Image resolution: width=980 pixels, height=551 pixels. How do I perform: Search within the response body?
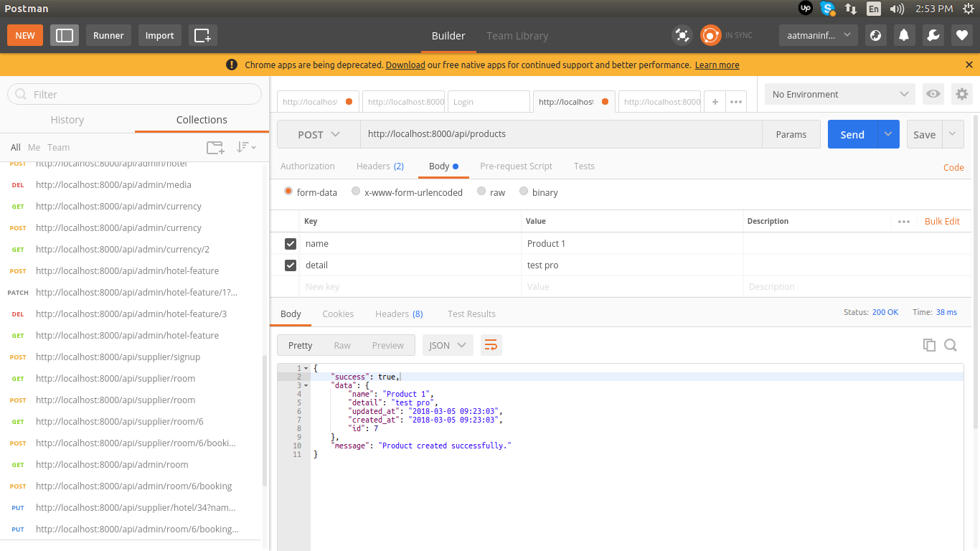coord(951,345)
